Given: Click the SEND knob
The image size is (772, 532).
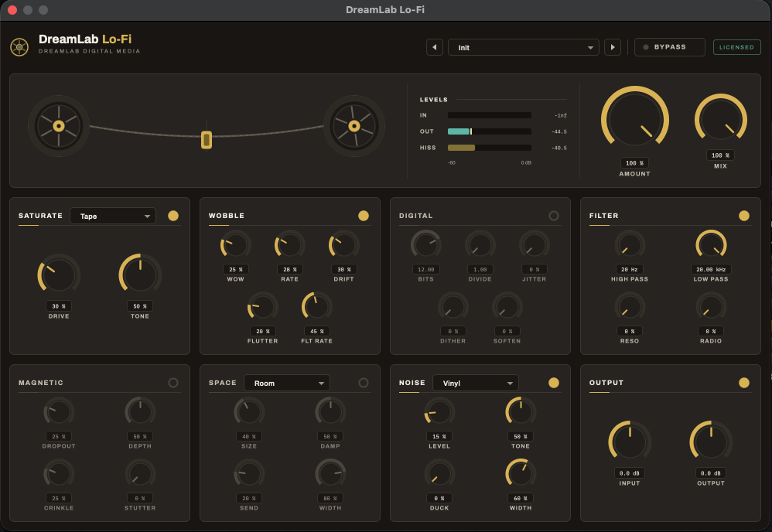Looking at the screenshot, I should [x=249, y=474].
